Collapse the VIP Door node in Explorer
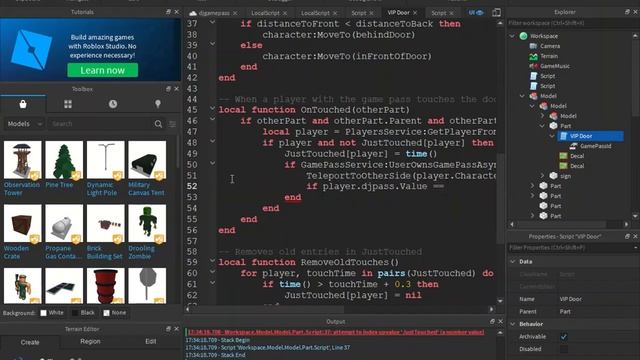The width and height of the screenshot is (640, 360). point(552,136)
